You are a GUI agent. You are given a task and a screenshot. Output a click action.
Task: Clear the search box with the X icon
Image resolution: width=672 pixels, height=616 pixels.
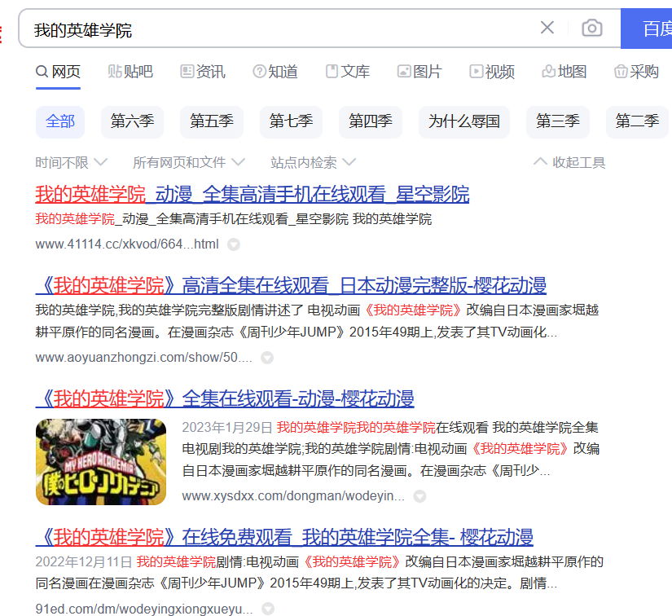pyautogui.click(x=547, y=28)
